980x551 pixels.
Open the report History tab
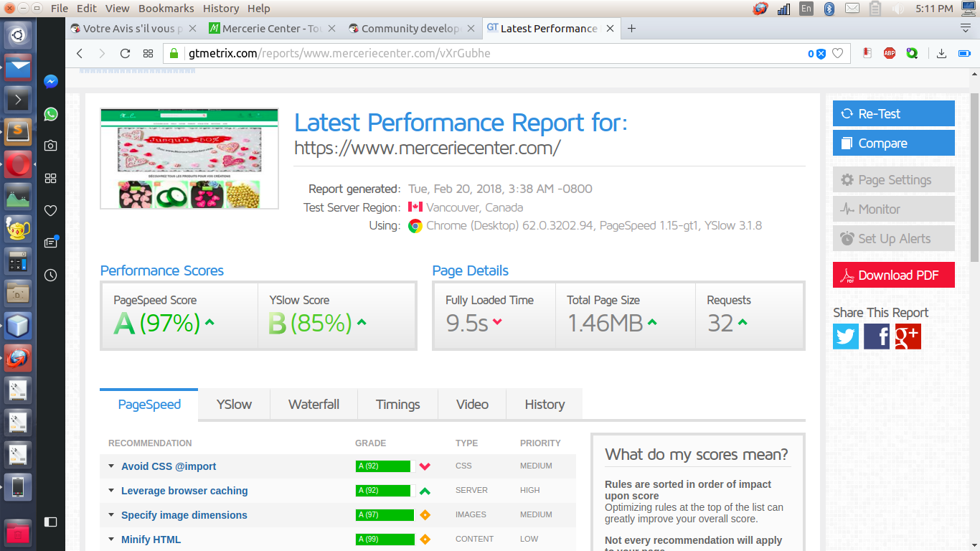[x=545, y=405]
